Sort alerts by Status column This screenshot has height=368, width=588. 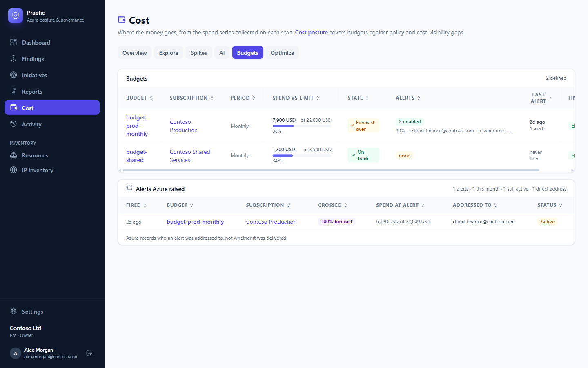(550, 205)
